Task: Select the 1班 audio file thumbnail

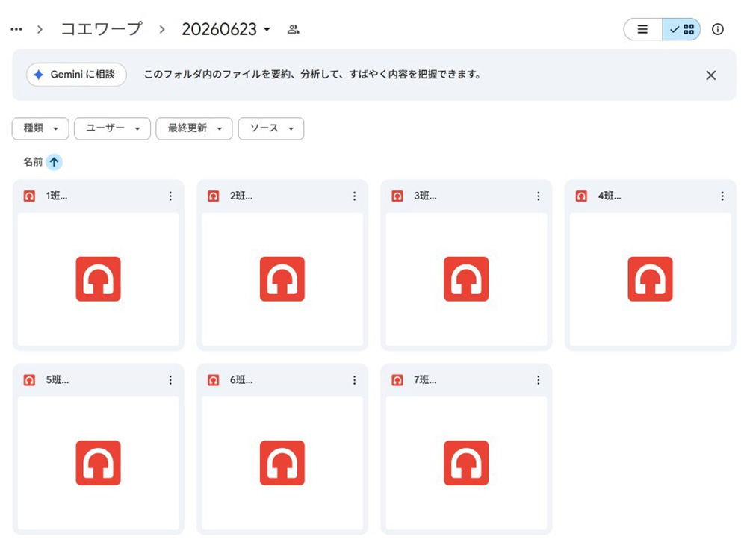Action: point(98,279)
